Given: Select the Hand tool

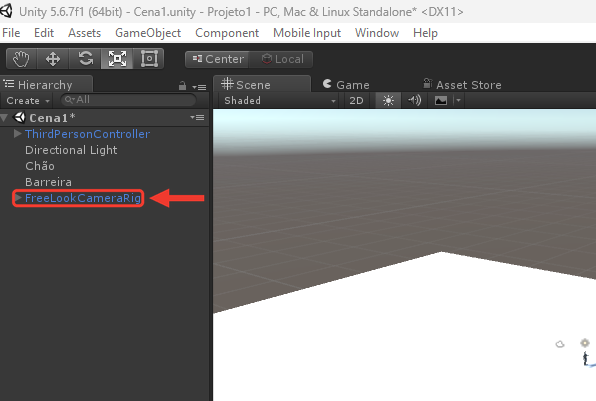Looking at the screenshot, I should click(x=21, y=59).
